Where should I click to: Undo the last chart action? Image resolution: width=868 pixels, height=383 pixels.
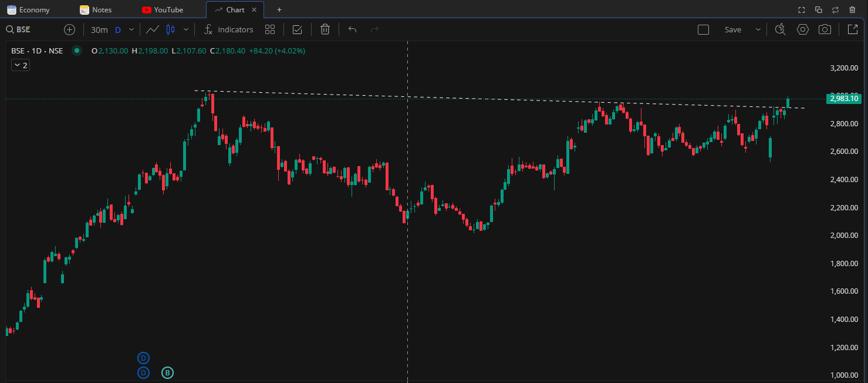pyautogui.click(x=352, y=29)
